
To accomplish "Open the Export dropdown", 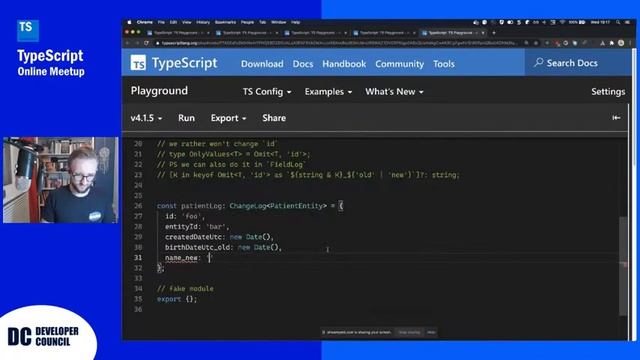I will [228, 118].
